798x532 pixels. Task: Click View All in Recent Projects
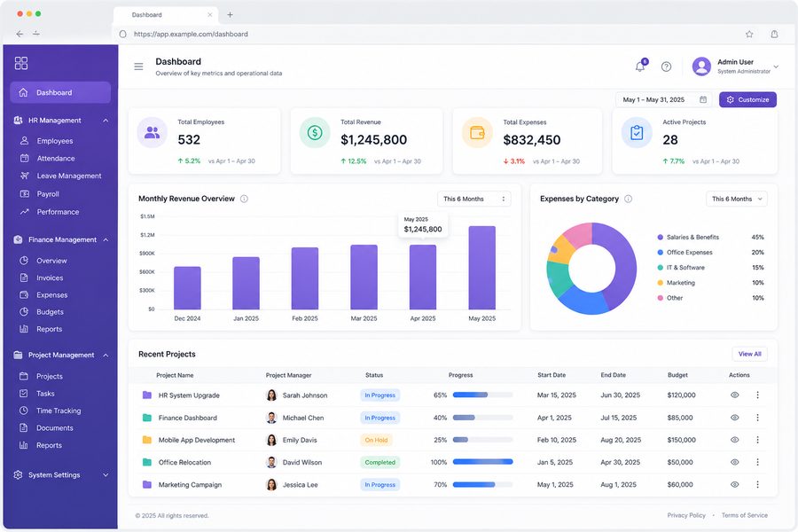pos(749,354)
